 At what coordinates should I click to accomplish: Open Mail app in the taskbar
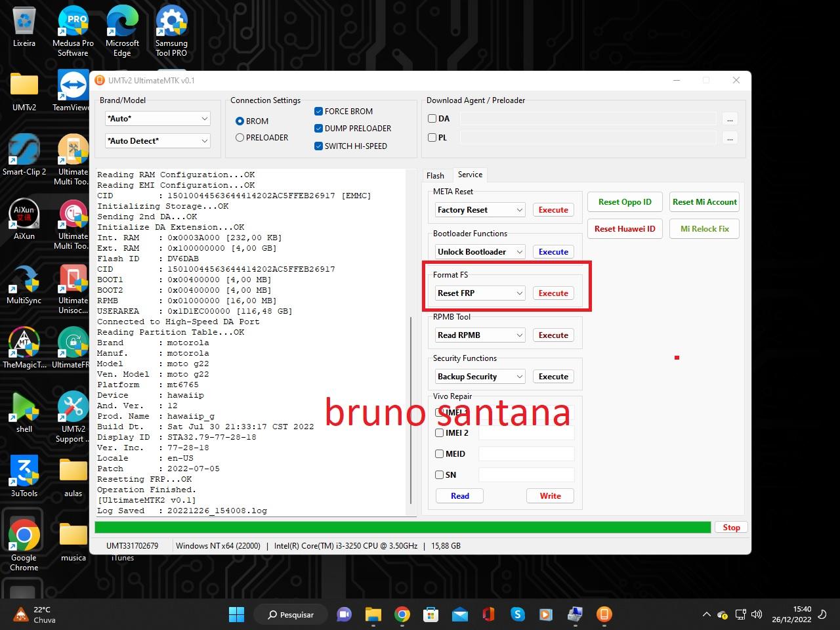[460, 614]
